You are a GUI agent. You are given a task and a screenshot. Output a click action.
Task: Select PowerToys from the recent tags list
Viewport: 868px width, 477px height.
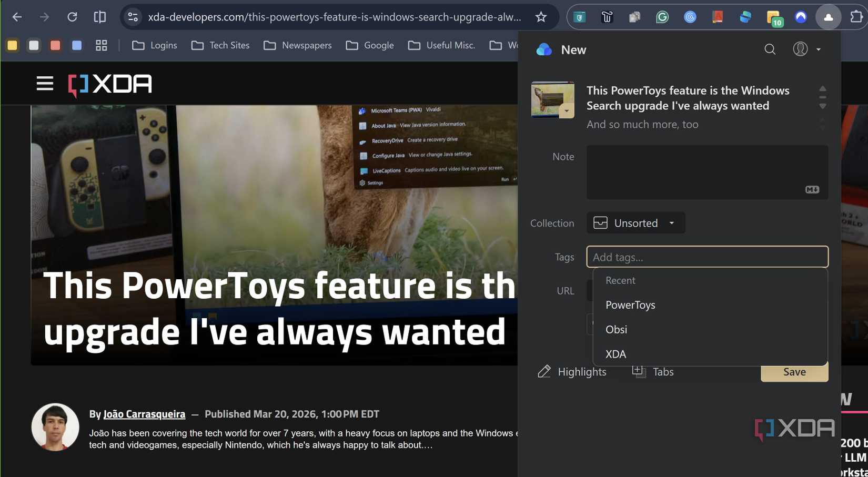click(630, 305)
